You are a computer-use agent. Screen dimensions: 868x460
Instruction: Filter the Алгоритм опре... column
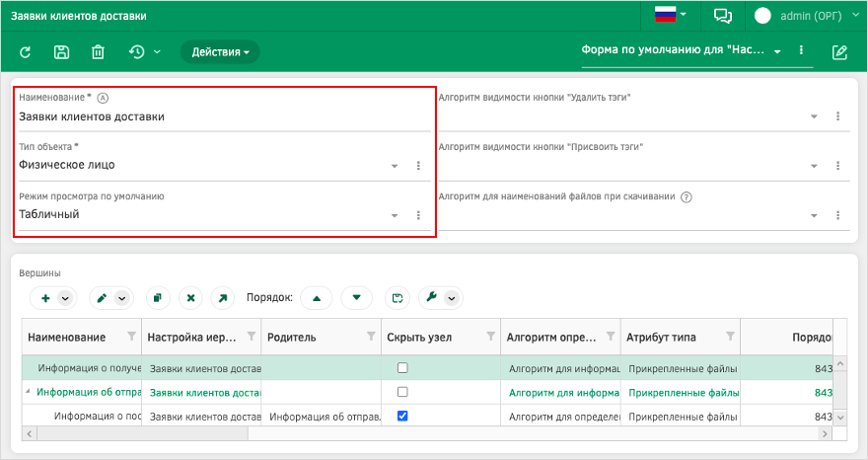pyautogui.click(x=610, y=337)
